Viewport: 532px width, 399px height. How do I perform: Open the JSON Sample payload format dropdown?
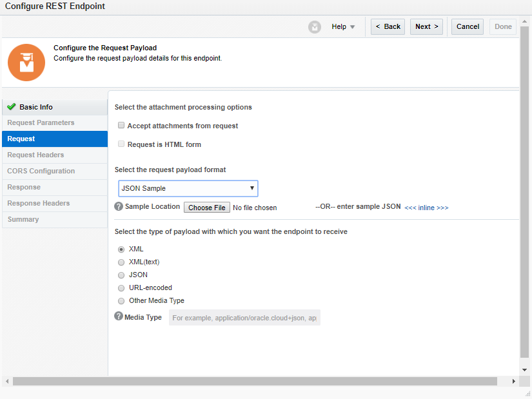tap(188, 188)
